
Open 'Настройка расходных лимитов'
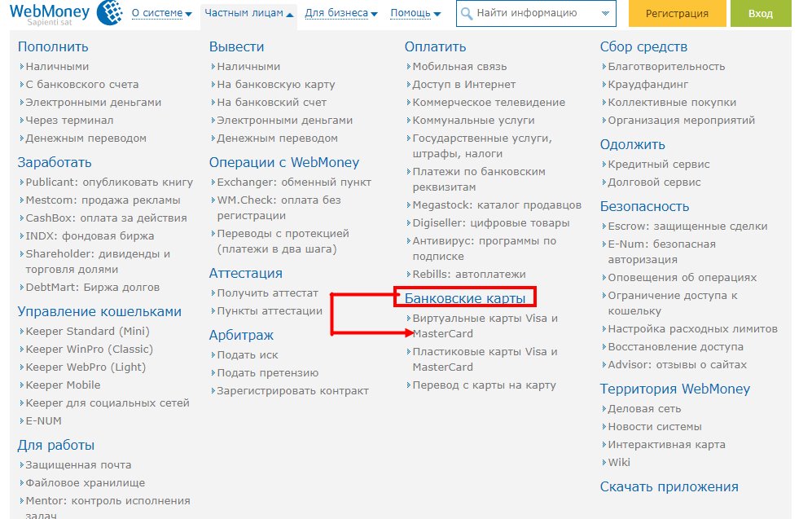pos(693,329)
